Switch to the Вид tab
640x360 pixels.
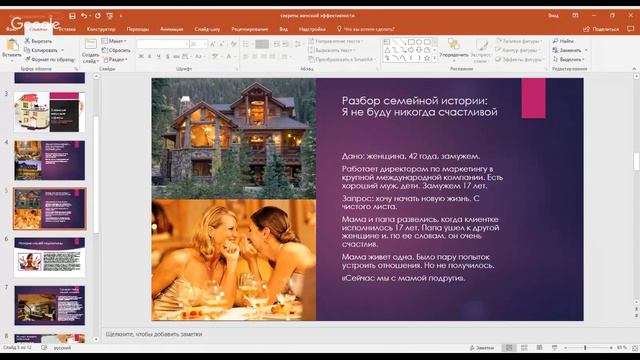click(x=284, y=29)
